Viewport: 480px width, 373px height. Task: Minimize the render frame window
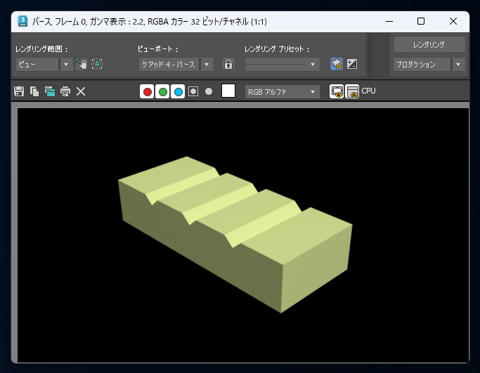click(389, 22)
